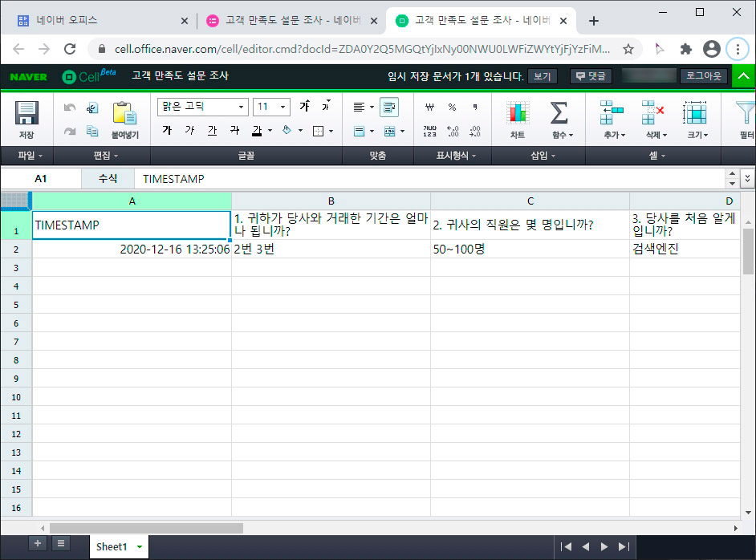Click the 로그아웃 (logout) button

click(704, 75)
